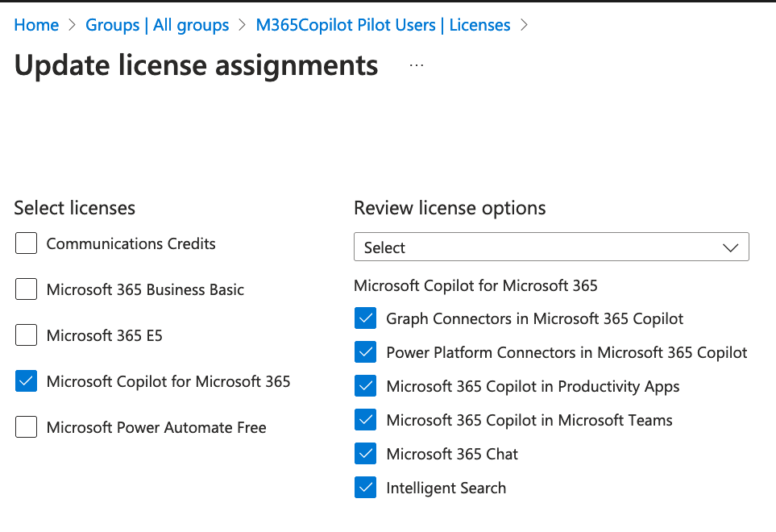Open the Groups | All groups breadcrumb
Image resolution: width=776 pixels, height=532 pixels.
pyautogui.click(x=157, y=25)
